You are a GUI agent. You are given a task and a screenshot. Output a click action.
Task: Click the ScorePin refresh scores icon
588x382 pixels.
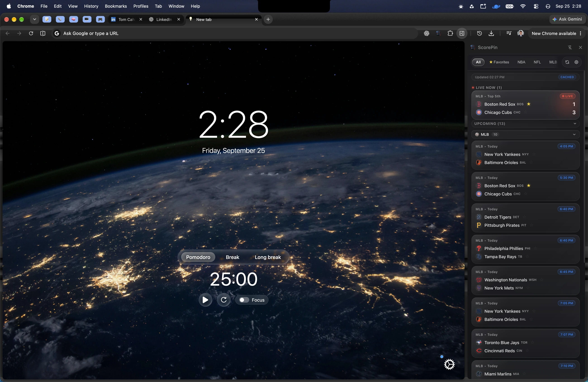(567, 62)
